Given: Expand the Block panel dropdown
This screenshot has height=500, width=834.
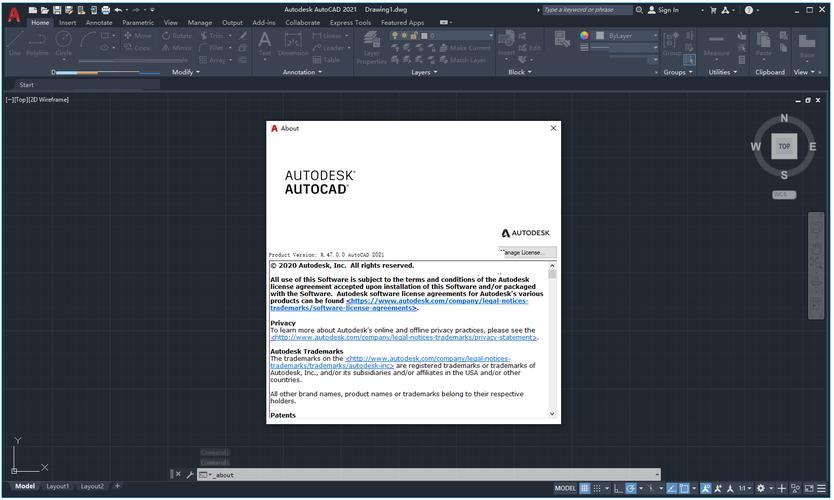Looking at the screenshot, I should pyautogui.click(x=520, y=72).
